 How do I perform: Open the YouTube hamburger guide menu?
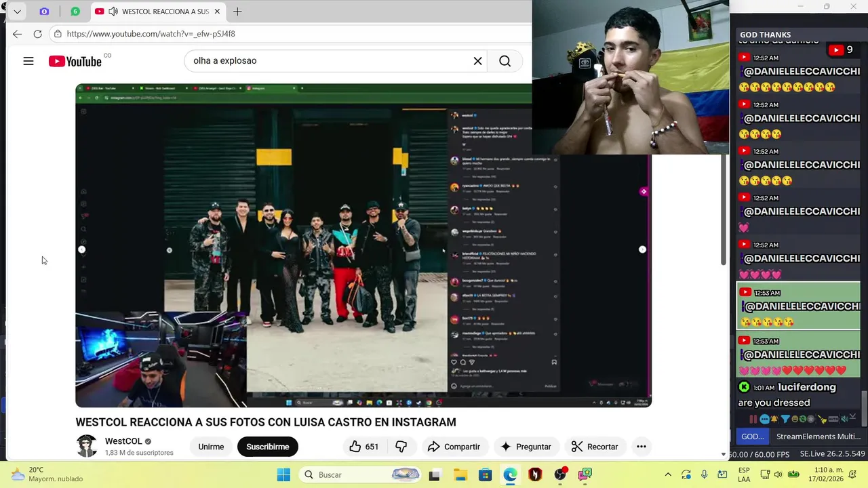click(28, 61)
